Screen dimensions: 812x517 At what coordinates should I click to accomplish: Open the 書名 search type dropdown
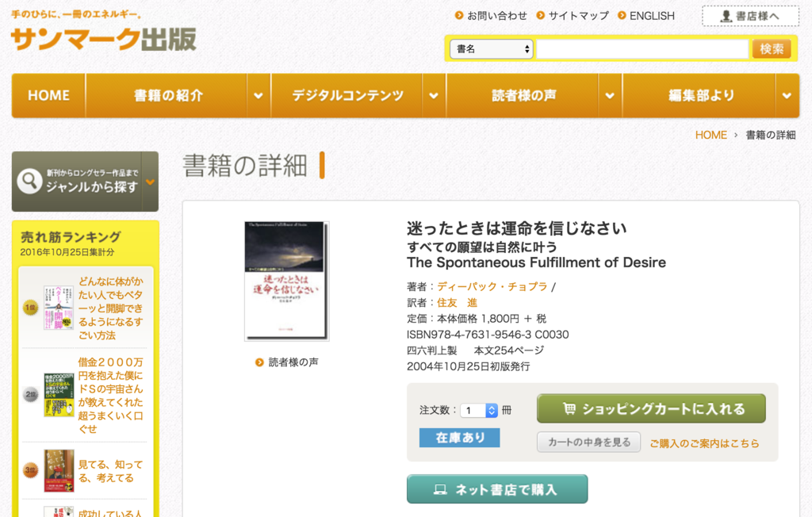click(x=491, y=49)
